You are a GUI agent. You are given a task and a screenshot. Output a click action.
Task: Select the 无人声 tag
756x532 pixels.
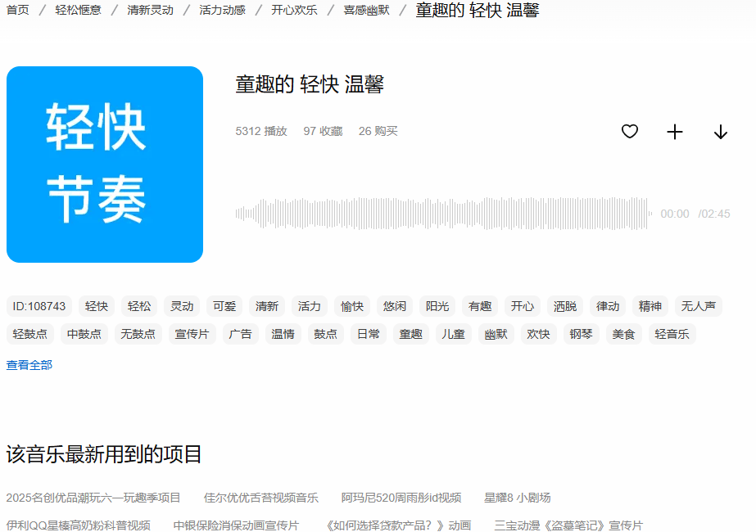(x=699, y=306)
